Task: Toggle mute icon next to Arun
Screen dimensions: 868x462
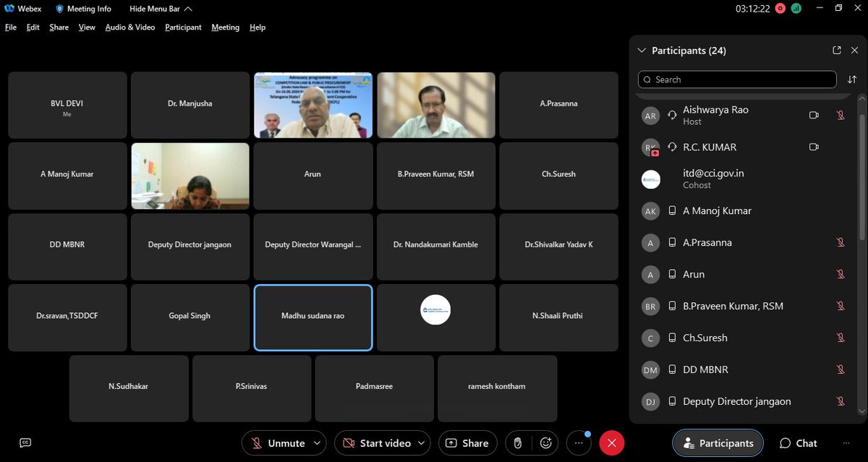Action: (x=841, y=274)
